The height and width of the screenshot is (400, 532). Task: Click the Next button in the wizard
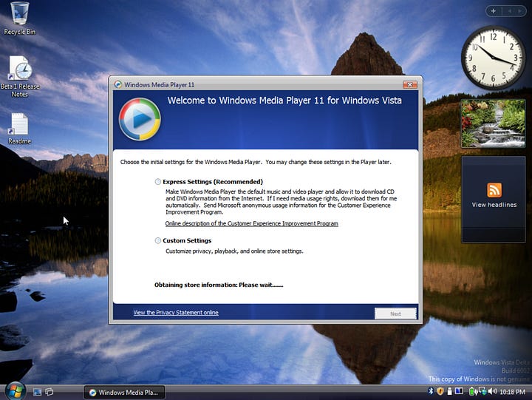click(x=395, y=313)
